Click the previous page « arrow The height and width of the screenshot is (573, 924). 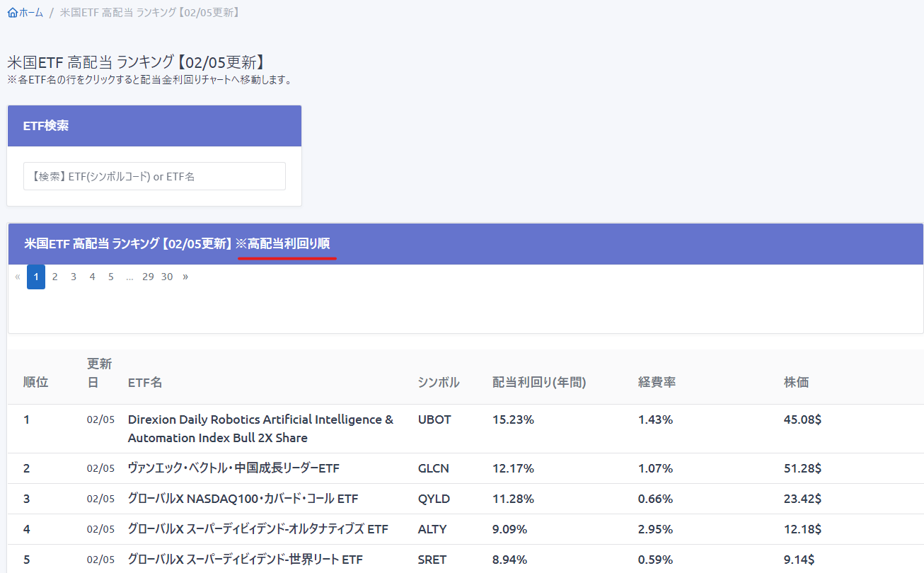point(18,277)
